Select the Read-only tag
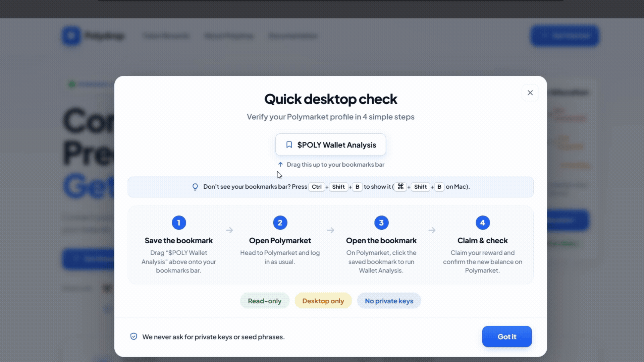Image resolution: width=644 pixels, height=362 pixels. point(265,301)
